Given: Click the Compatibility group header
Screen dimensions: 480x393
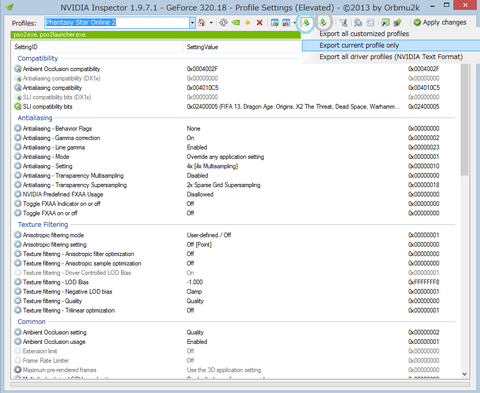Looking at the screenshot, I should (x=38, y=58).
